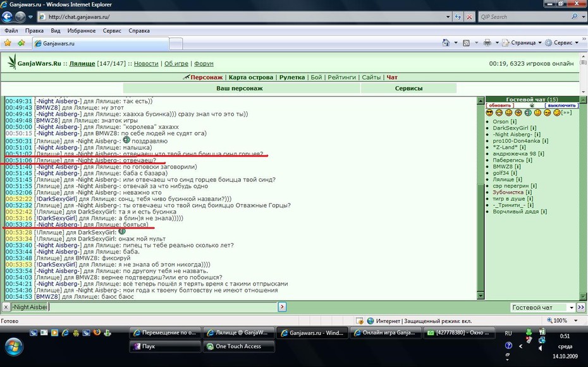Screen dimensions: 588x367
Task: Send the chat message with the arrow button
Action: [x=282, y=307]
